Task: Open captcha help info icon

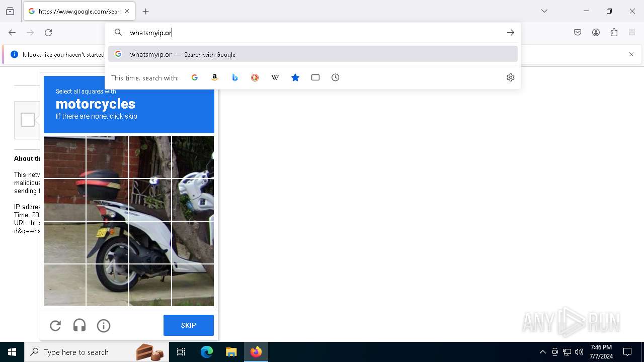Action: click(104, 326)
